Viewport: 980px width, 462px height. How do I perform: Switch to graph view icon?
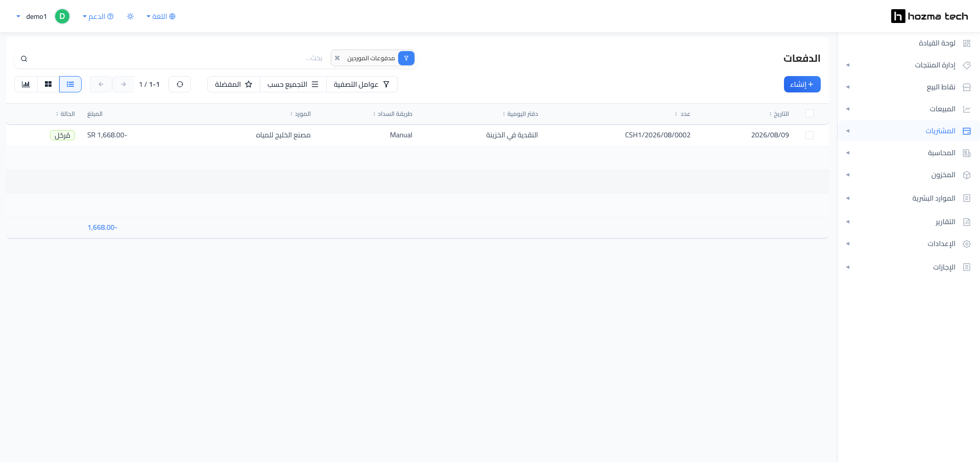(26, 84)
